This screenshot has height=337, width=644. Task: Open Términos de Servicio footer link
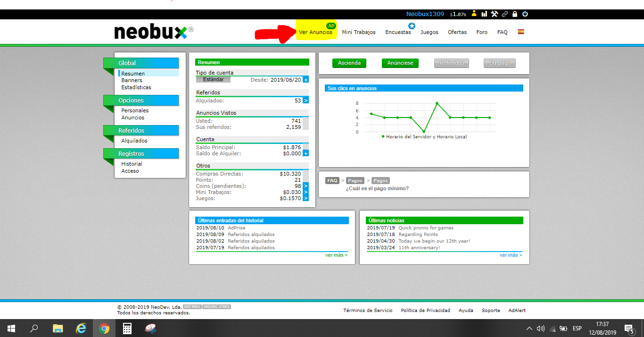point(368,310)
